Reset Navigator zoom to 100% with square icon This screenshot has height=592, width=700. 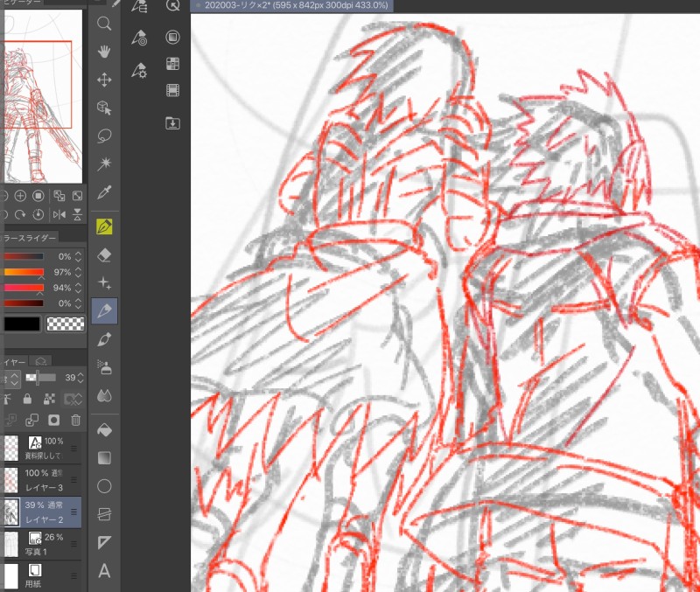[38, 196]
